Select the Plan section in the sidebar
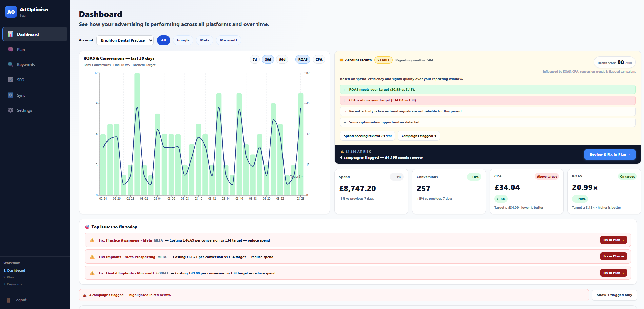Screen dimensions: 644x309 pyautogui.click(x=20, y=49)
